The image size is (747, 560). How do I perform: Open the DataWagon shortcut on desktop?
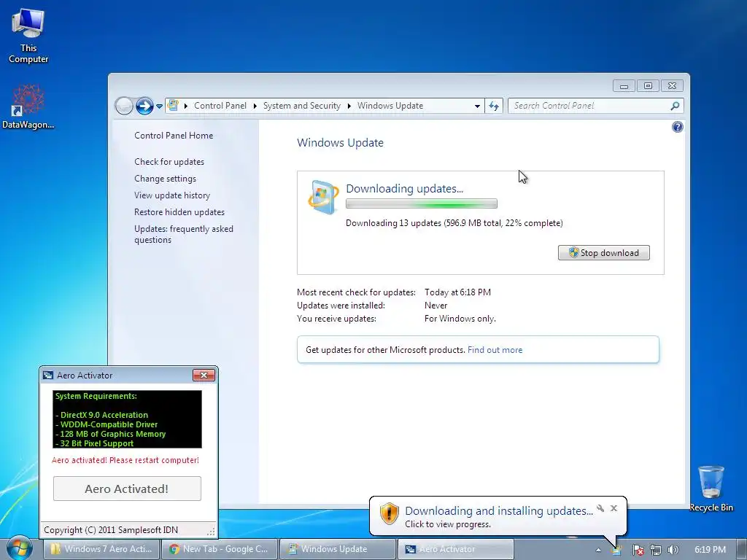(28, 106)
